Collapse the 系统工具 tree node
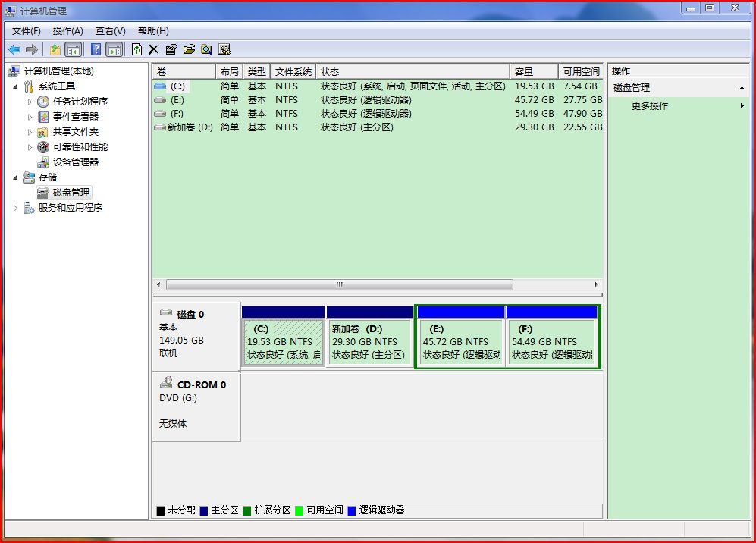The width and height of the screenshot is (756, 543). [x=15, y=86]
